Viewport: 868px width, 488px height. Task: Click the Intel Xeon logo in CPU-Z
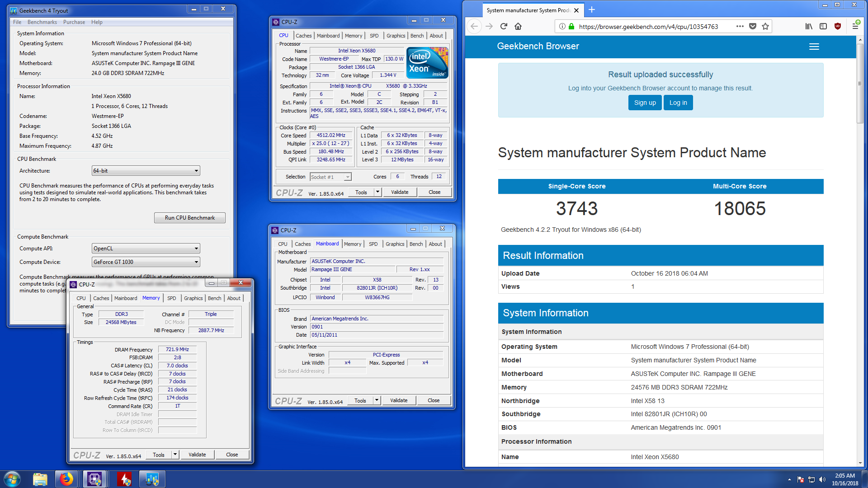click(427, 63)
